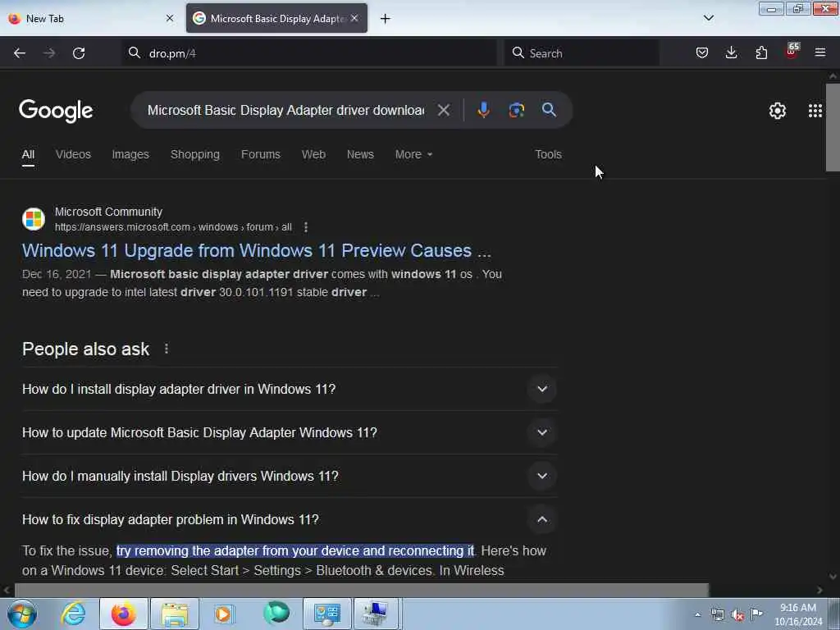Open the Google apps grid
Image resolution: width=840 pixels, height=630 pixels.
click(x=815, y=111)
